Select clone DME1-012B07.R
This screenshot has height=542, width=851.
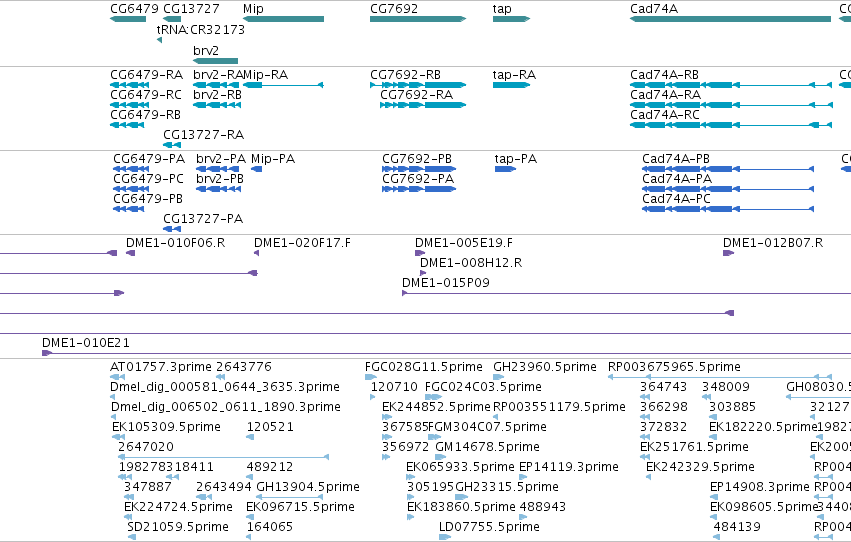[x=728, y=253]
